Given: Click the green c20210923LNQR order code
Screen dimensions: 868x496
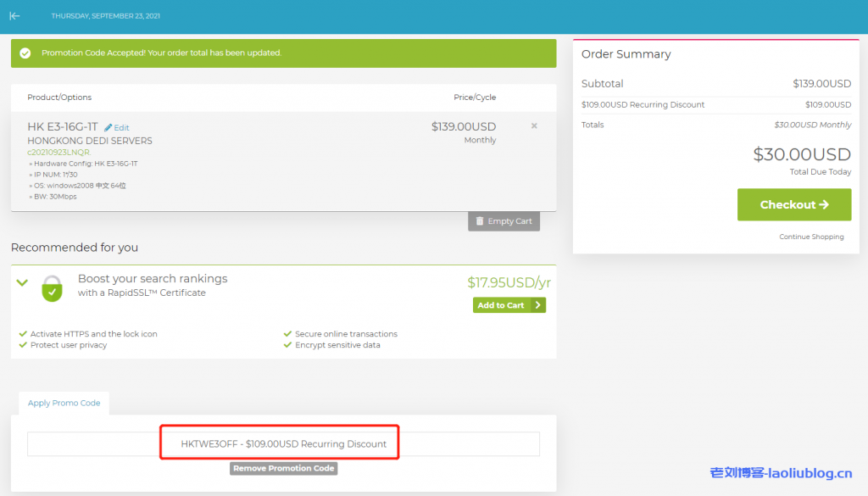Looking at the screenshot, I should 58,153.
